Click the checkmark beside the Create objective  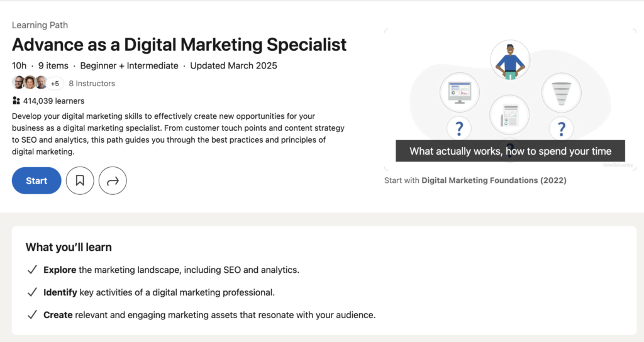pyautogui.click(x=32, y=314)
